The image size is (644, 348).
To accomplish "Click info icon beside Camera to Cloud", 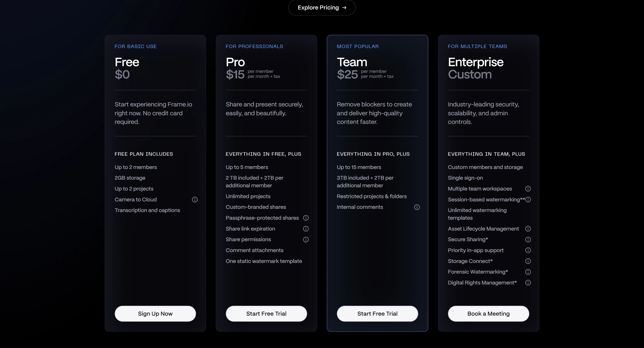I will (195, 200).
